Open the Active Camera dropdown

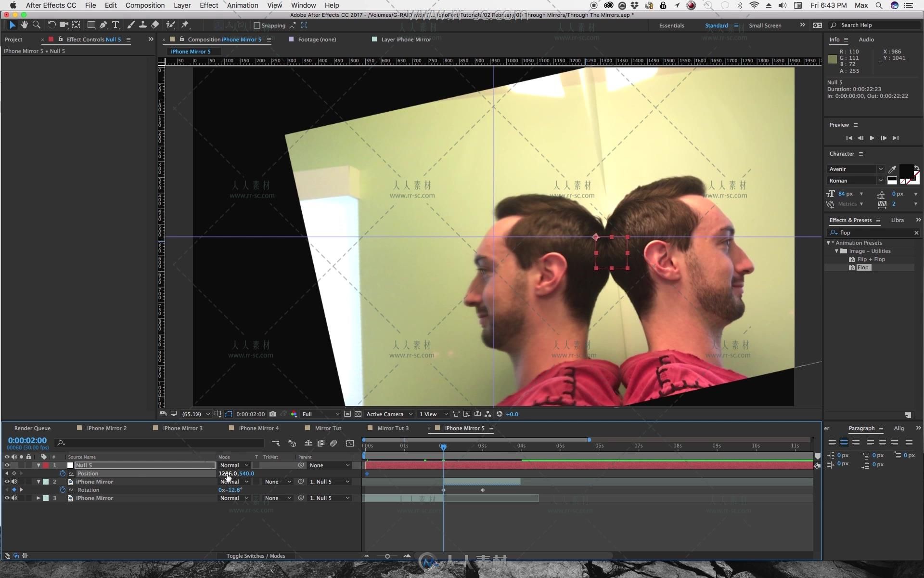pos(389,414)
